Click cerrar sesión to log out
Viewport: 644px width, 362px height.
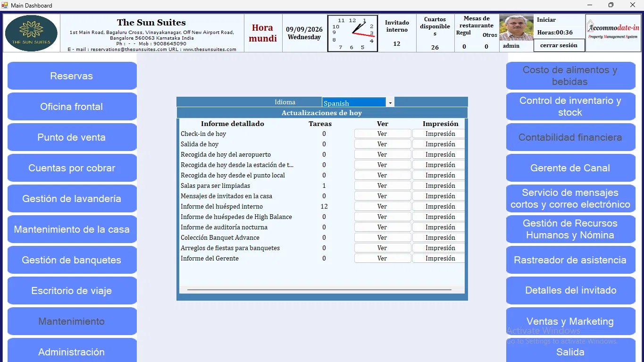click(x=559, y=45)
